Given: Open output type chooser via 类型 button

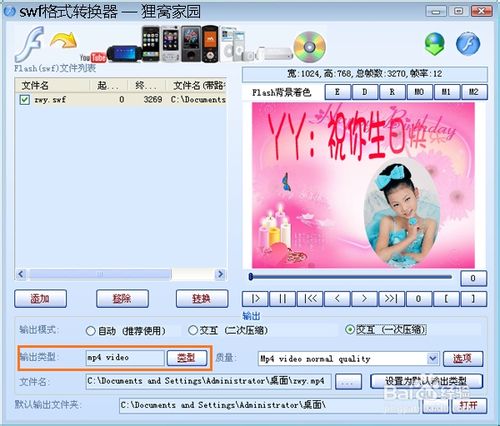Looking at the screenshot, I should tap(187, 358).
